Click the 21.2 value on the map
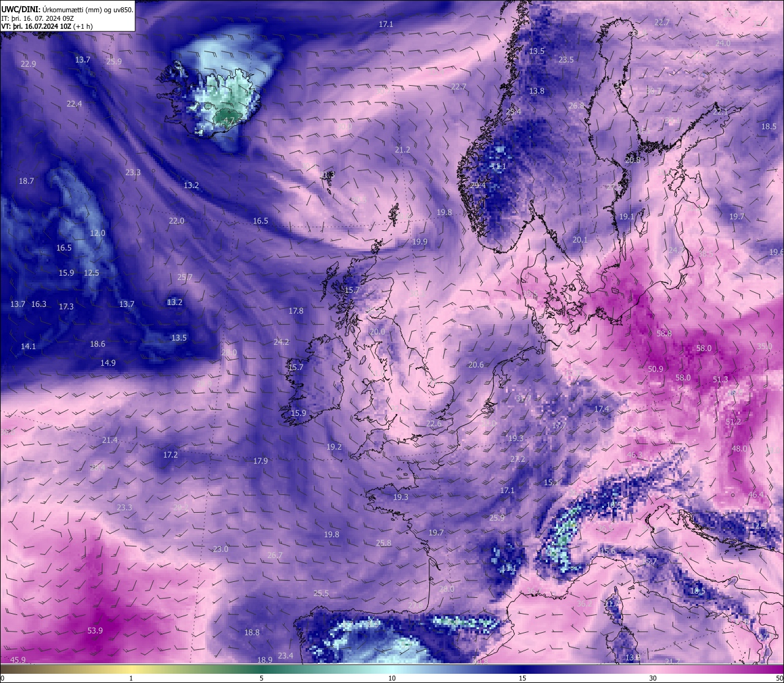Screen dimensions: 784x683 pos(402,149)
